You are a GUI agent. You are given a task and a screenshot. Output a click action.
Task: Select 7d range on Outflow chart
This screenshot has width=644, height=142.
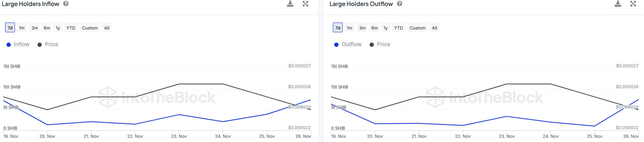tap(338, 28)
